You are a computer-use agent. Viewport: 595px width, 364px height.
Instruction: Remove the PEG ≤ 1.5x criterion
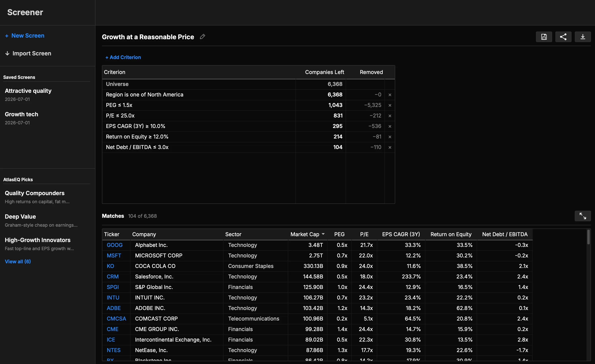click(390, 105)
